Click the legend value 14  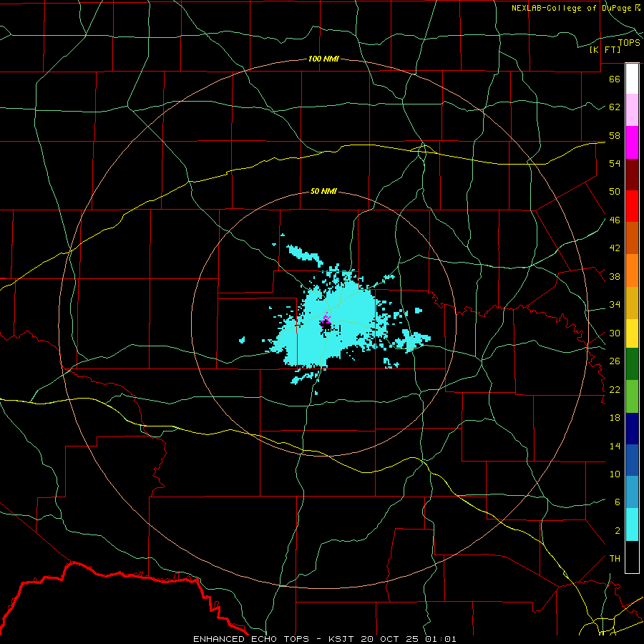click(615, 446)
